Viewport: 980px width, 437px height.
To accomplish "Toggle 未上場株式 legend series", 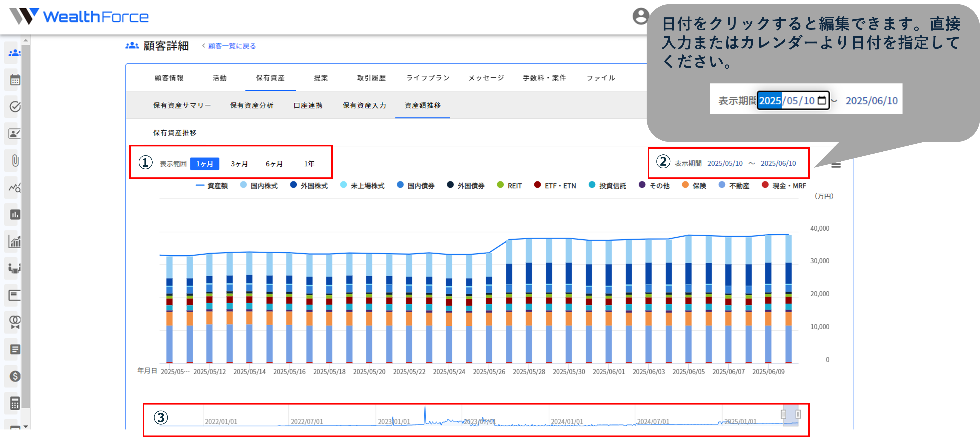I will (x=362, y=185).
